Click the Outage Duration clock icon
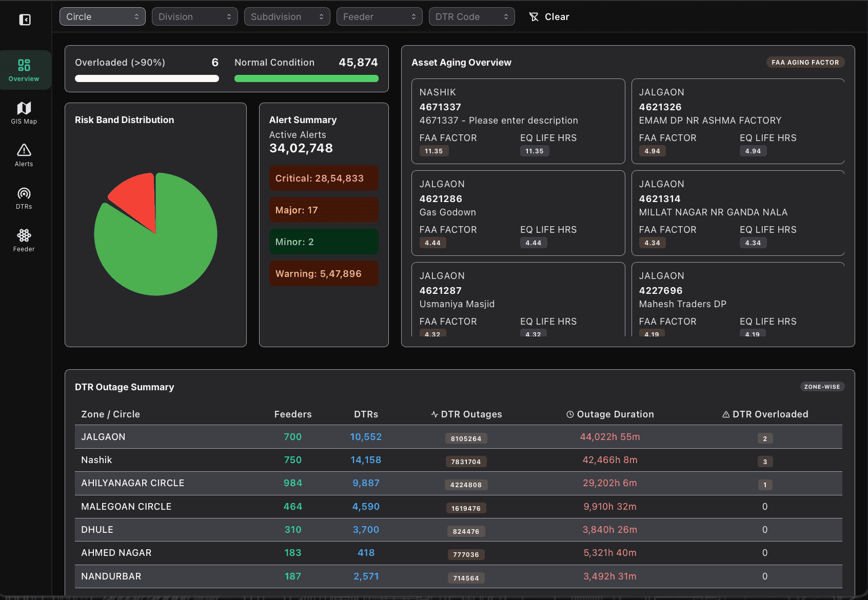The width and height of the screenshot is (868, 600). coord(570,414)
